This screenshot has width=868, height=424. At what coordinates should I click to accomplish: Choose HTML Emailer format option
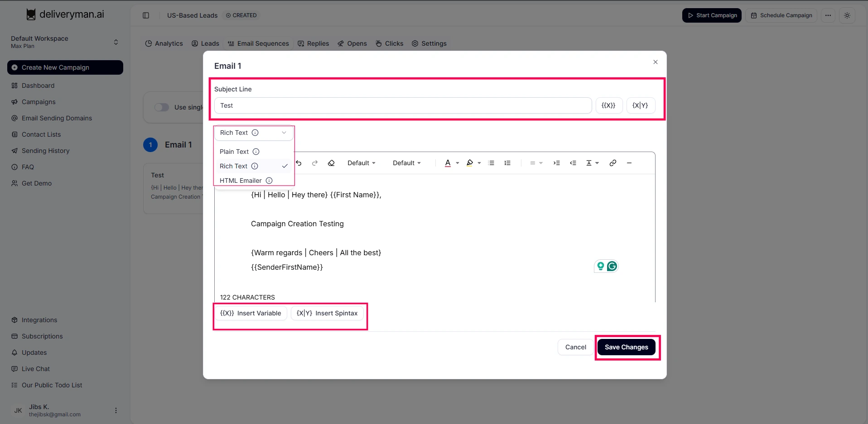[241, 181]
